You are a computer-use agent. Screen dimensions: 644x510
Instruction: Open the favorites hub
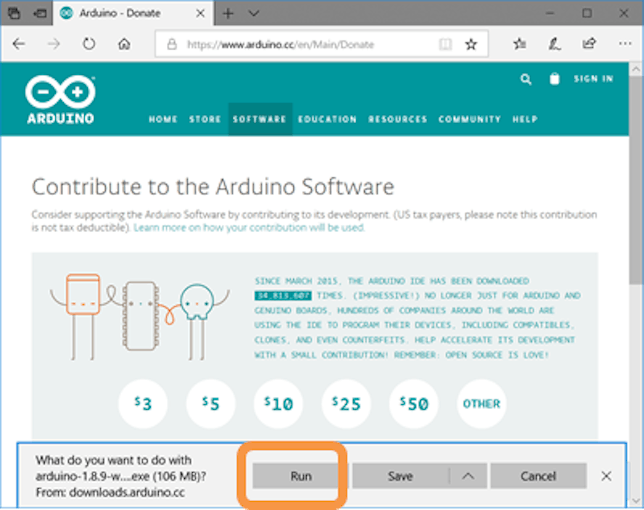point(520,44)
